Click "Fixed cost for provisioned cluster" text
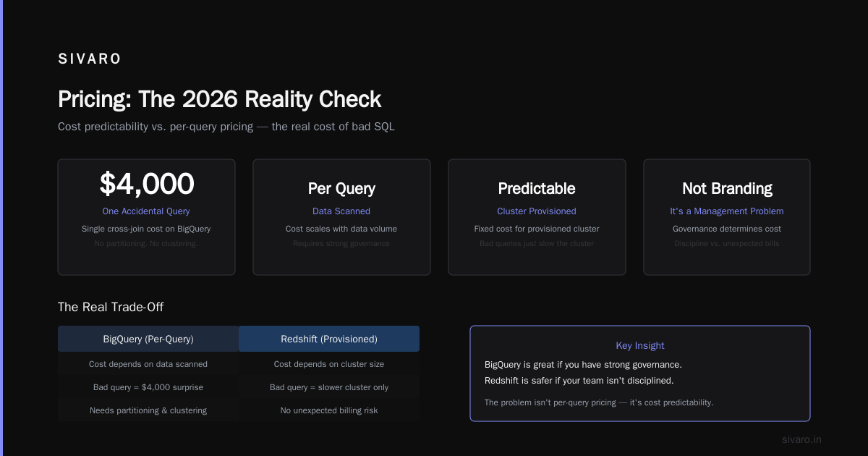Viewport: 868px width, 456px height. [x=537, y=229]
